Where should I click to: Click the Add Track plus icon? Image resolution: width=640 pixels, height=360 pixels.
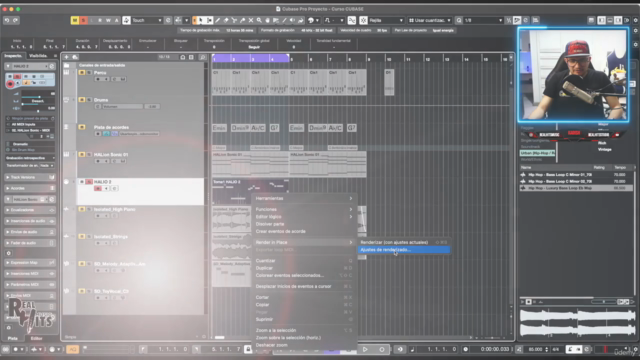(67, 57)
